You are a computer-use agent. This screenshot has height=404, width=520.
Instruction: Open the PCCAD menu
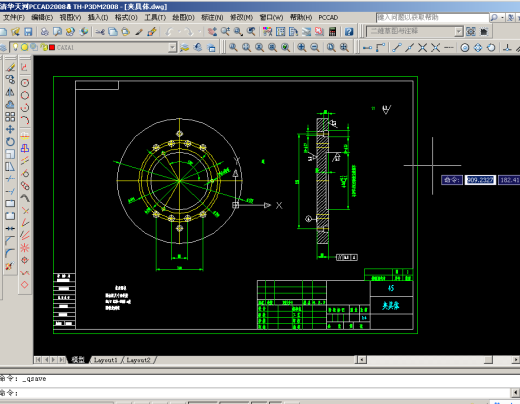coord(328,17)
